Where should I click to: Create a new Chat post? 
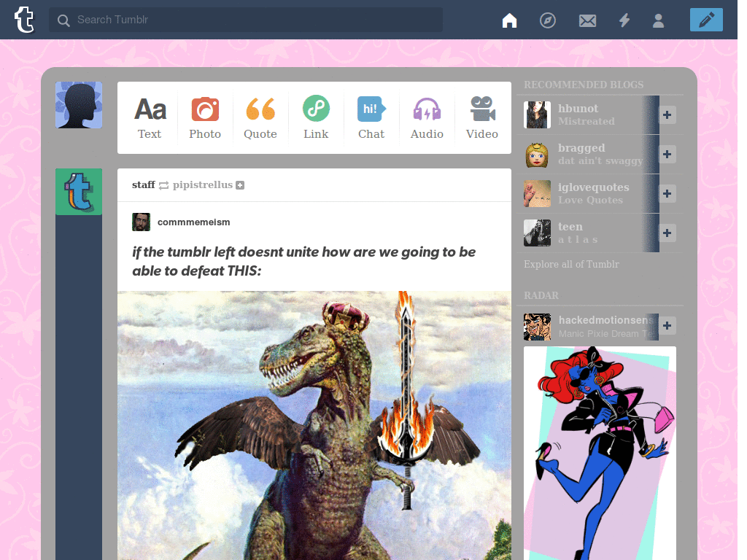[371, 117]
